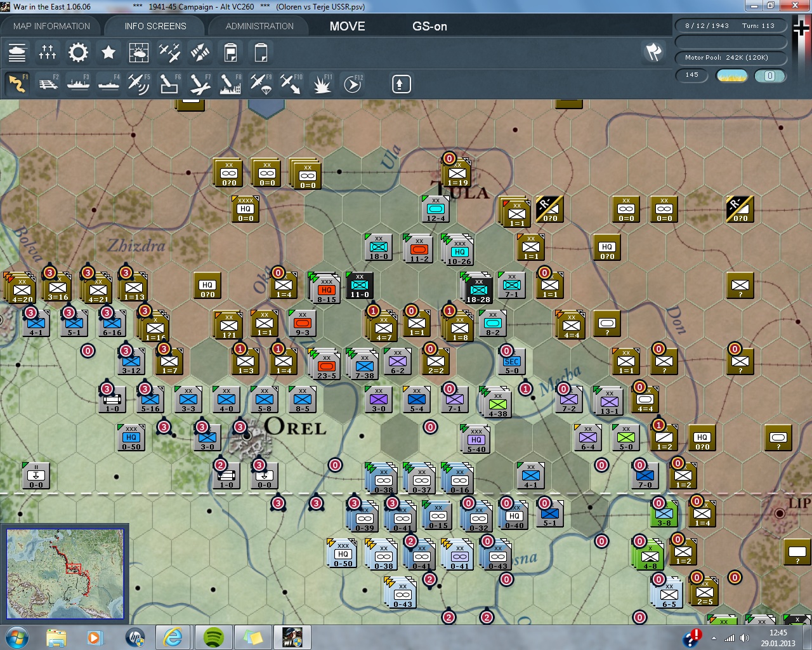Open the blank Logistics Report page icon
Viewport: 812px width, 650px height.
point(261,52)
